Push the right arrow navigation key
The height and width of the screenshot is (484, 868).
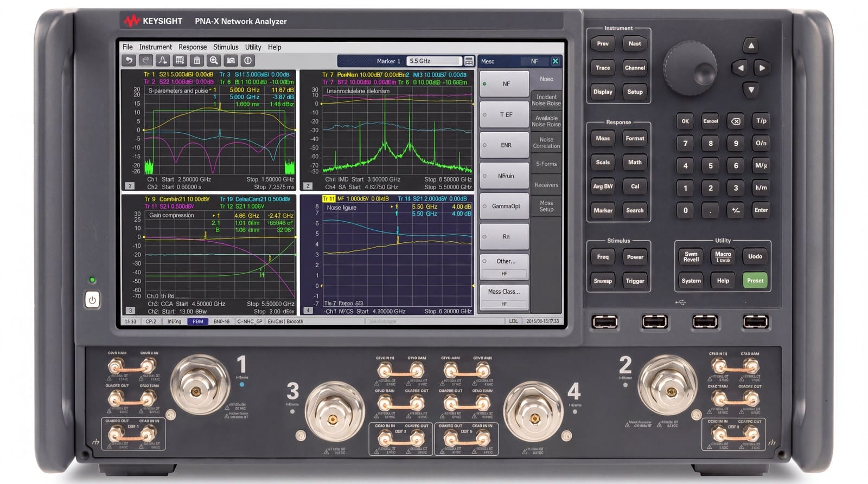point(762,68)
